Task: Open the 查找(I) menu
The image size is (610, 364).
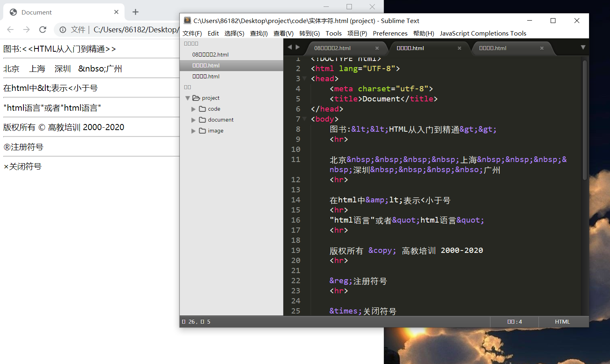Action: 259,33
